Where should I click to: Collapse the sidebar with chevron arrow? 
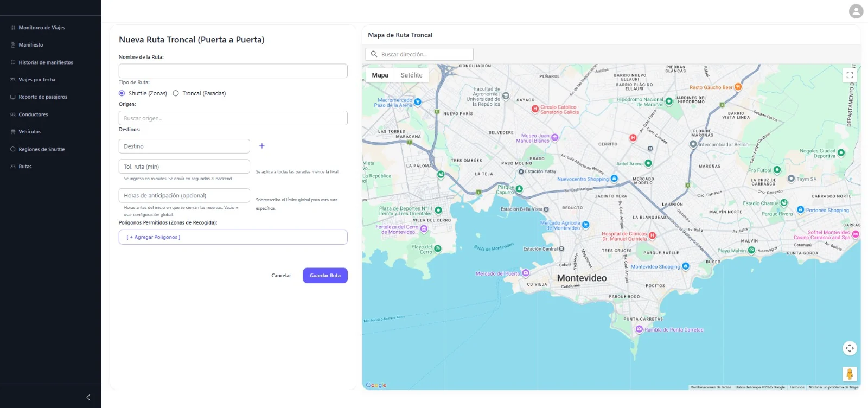pyautogui.click(x=88, y=398)
